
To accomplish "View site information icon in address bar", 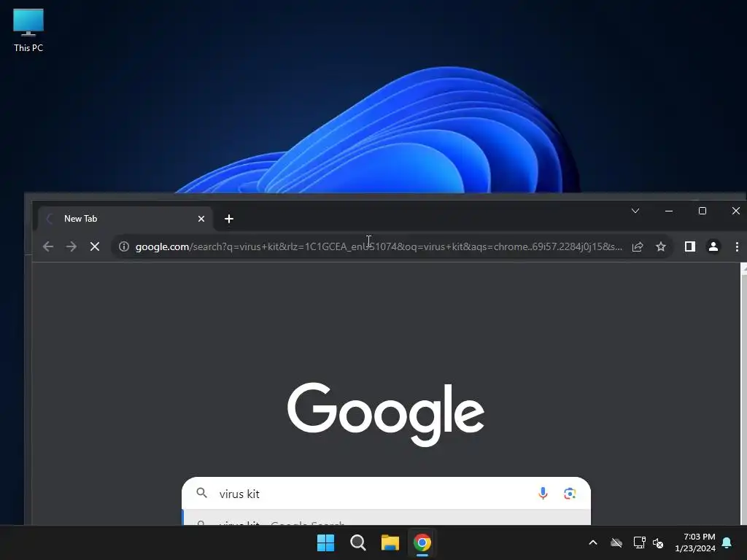I will point(124,246).
